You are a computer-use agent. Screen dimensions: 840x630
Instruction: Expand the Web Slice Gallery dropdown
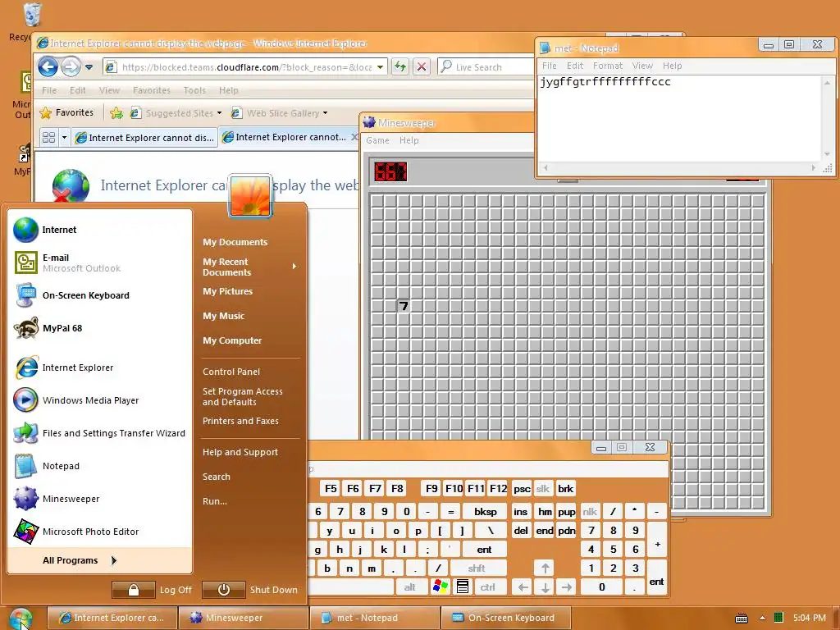(x=325, y=113)
